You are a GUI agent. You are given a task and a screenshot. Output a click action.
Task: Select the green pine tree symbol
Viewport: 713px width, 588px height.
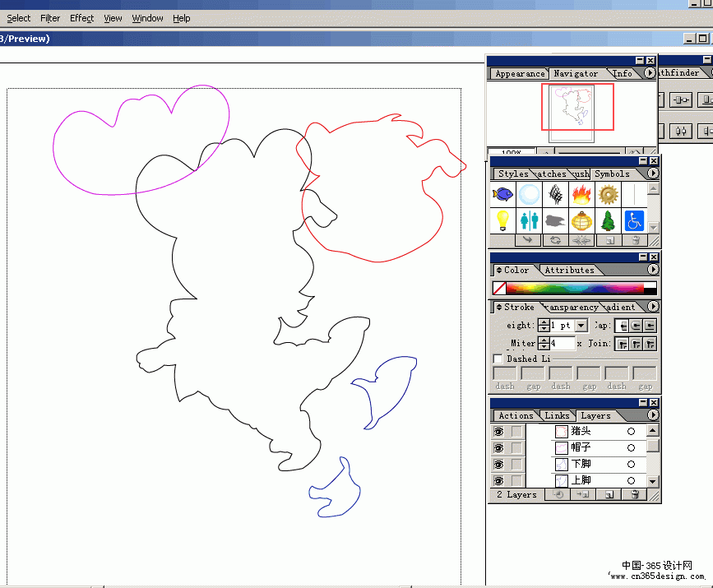click(608, 221)
